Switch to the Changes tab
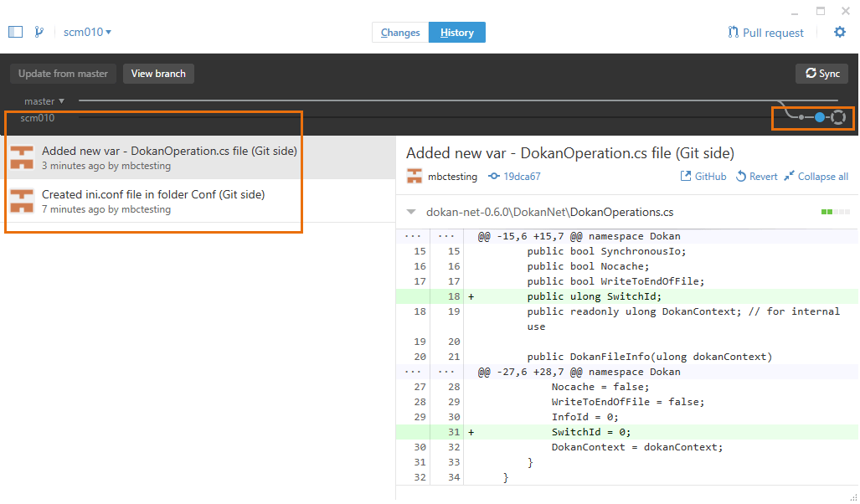 pos(399,32)
